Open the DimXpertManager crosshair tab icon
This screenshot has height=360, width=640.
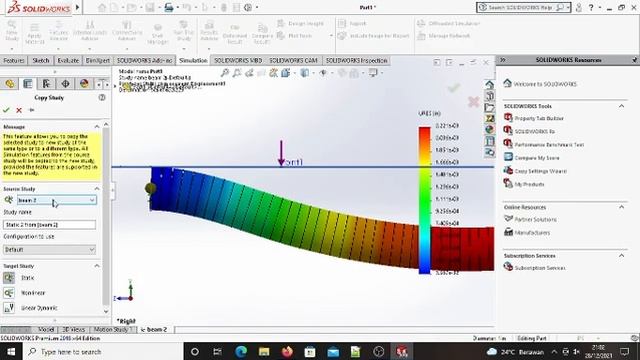click(65, 84)
